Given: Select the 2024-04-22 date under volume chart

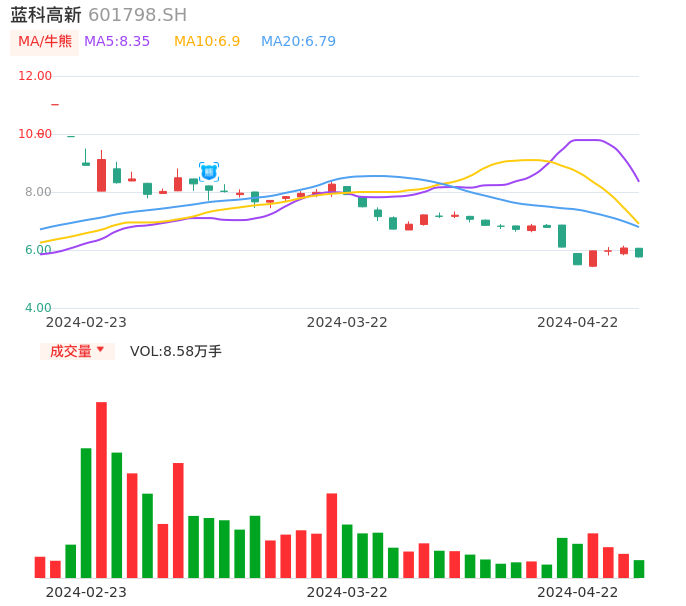Looking at the screenshot, I should (578, 592).
